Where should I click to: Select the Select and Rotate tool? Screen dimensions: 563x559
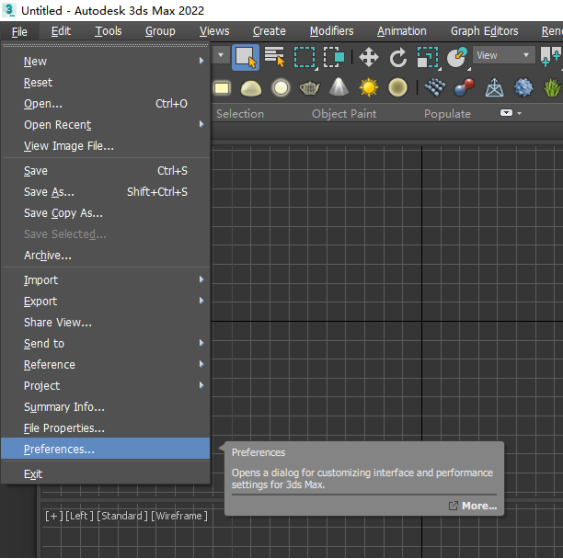click(x=398, y=57)
